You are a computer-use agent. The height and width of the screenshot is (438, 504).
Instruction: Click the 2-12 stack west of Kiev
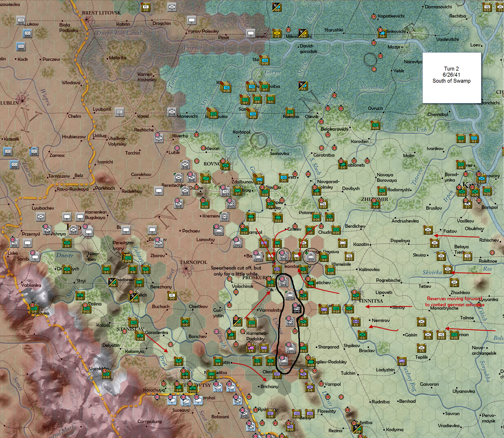pyautogui.click(x=462, y=192)
